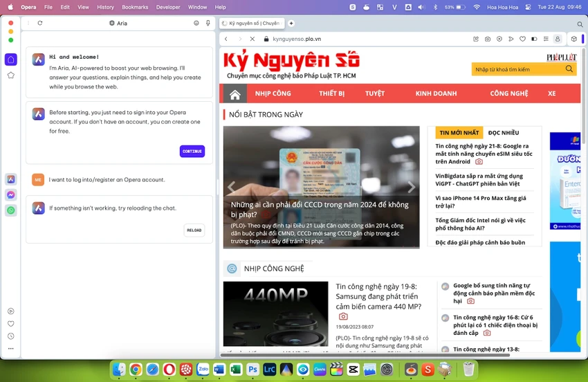This screenshot has width=588, height=382.
Task: Go back to the previous page
Action: (x=226, y=39)
